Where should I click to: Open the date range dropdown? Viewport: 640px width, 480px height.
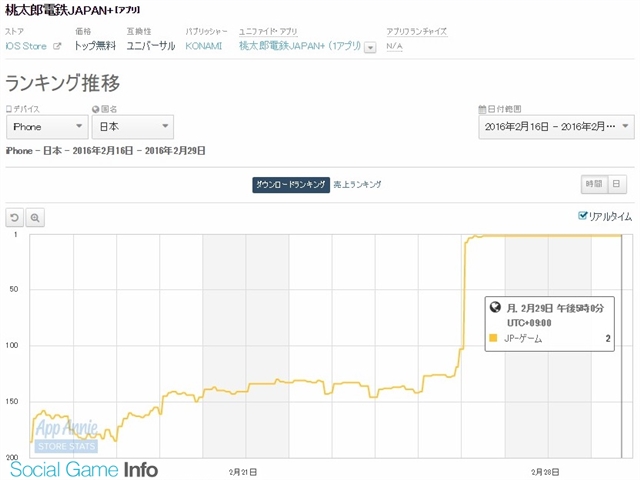coord(556,127)
